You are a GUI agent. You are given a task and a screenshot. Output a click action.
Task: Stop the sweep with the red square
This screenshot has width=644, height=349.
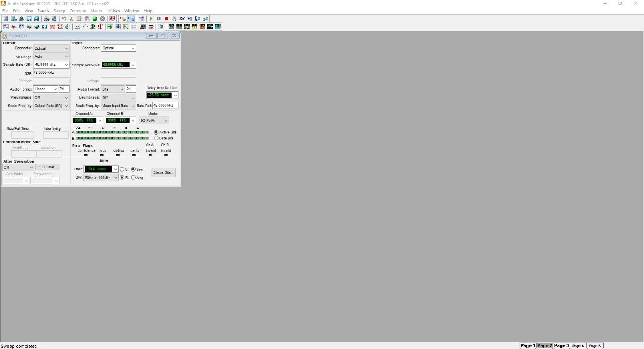coord(166,19)
